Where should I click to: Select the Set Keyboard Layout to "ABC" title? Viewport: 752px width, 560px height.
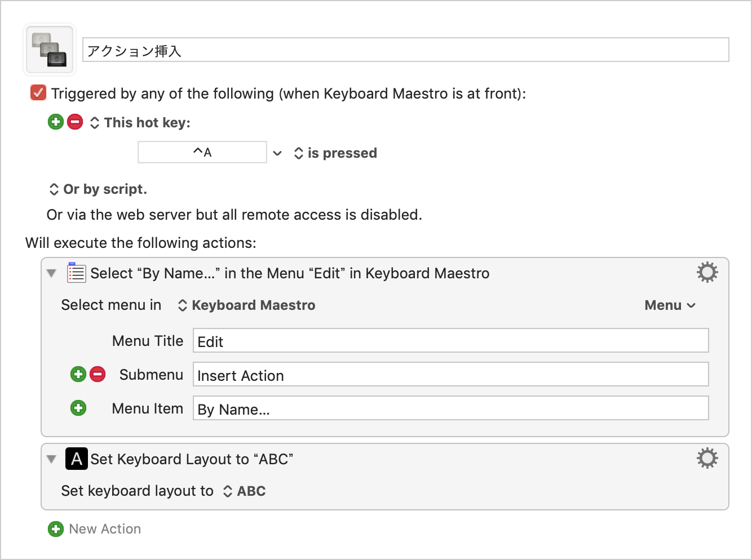tap(192, 459)
